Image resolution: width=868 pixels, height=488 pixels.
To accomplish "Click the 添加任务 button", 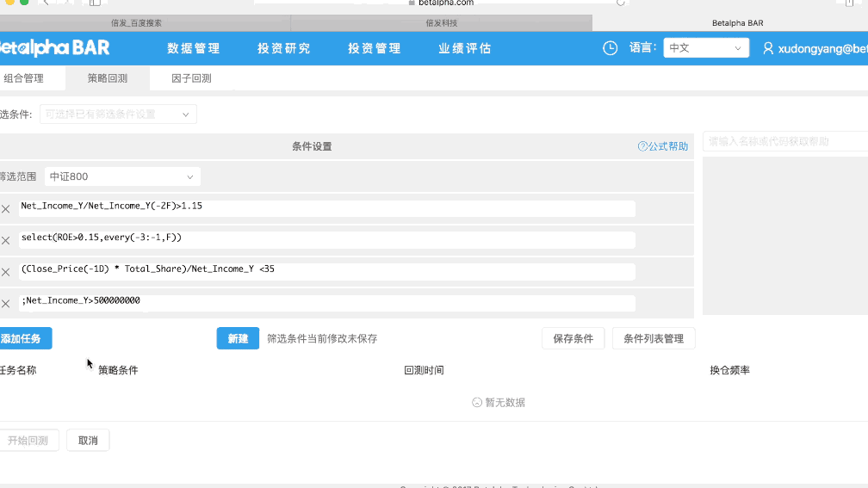I will pos(26,338).
